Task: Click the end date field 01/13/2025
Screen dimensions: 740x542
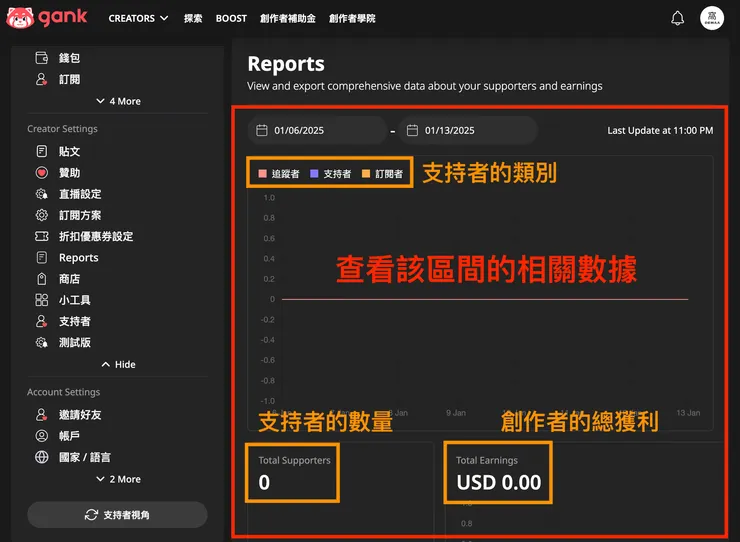Action: coord(468,130)
